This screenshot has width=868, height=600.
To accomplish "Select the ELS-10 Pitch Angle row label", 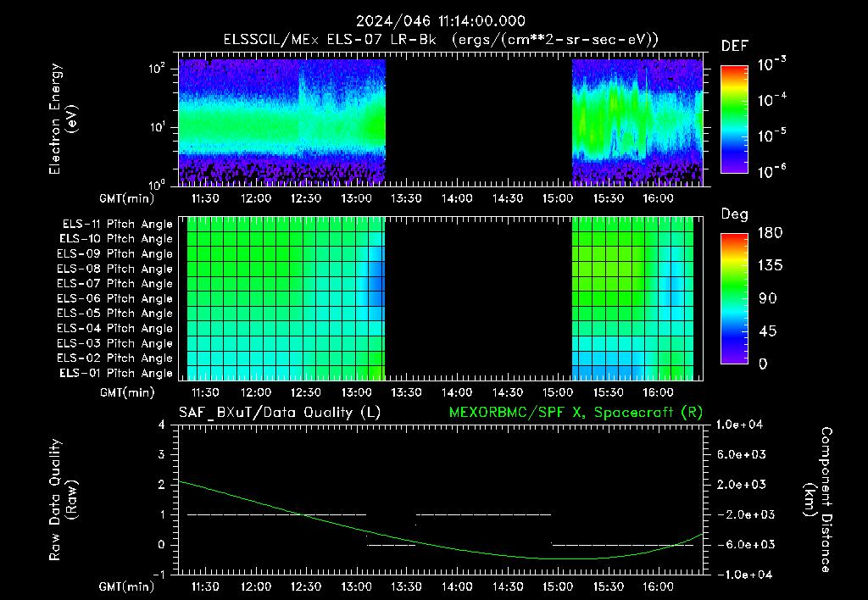I will (x=116, y=239).
